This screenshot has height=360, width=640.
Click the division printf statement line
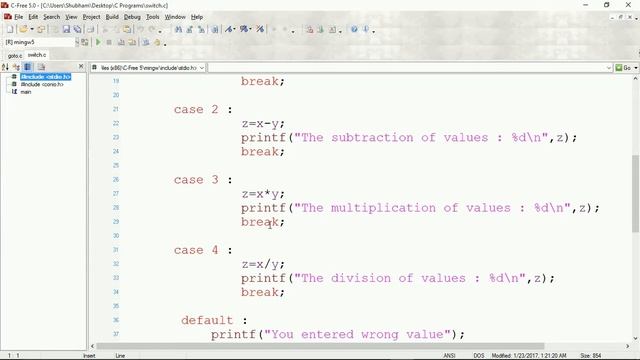click(398, 278)
